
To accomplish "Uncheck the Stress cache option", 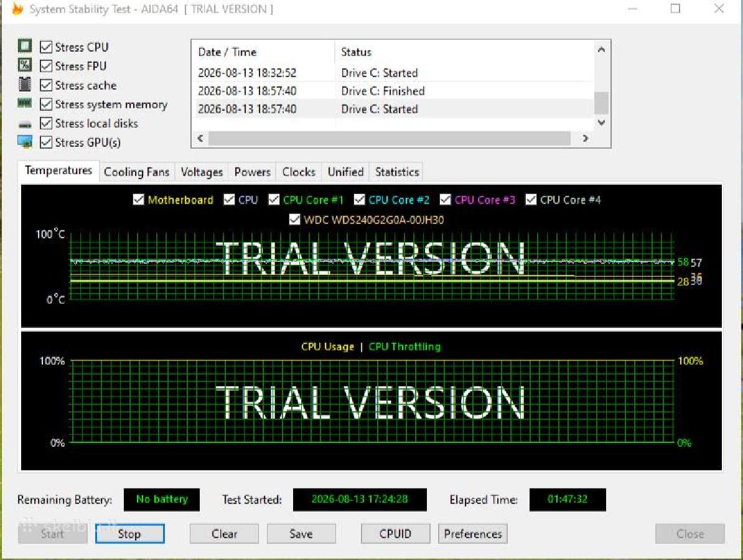I will click(x=46, y=85).
